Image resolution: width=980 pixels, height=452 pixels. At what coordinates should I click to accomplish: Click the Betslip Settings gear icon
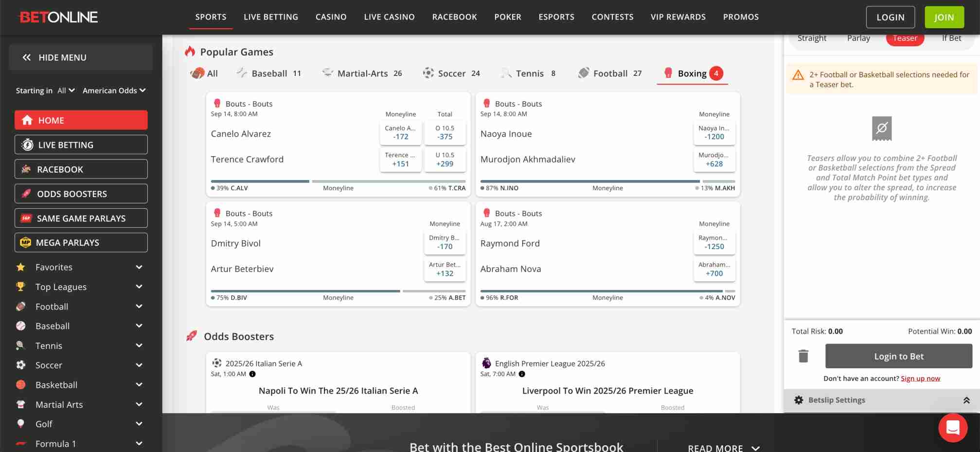(x=799, y=399)
